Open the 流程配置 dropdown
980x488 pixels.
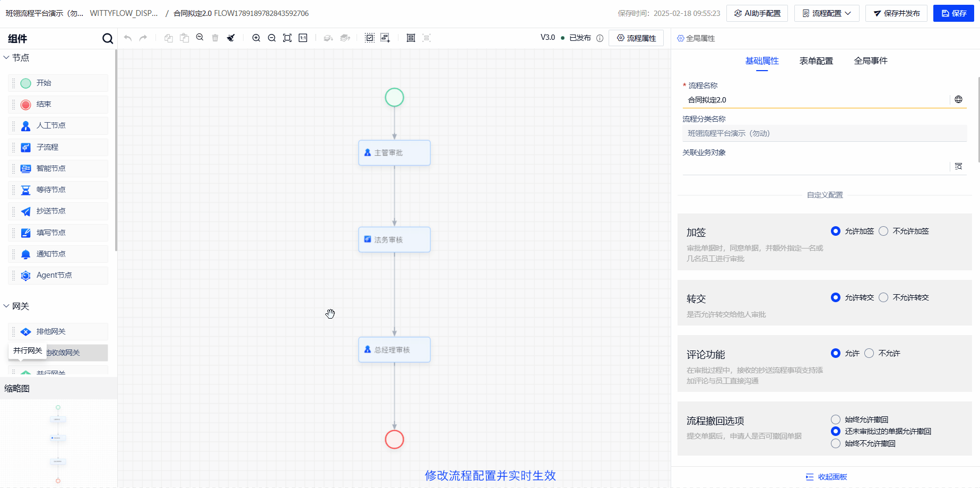point(827,13)
